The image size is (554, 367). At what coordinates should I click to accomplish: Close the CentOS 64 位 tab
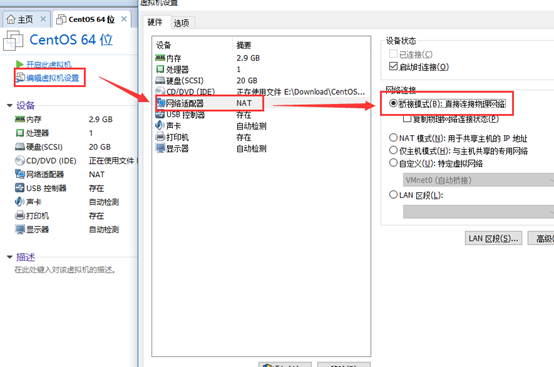(x=124, y=19)
